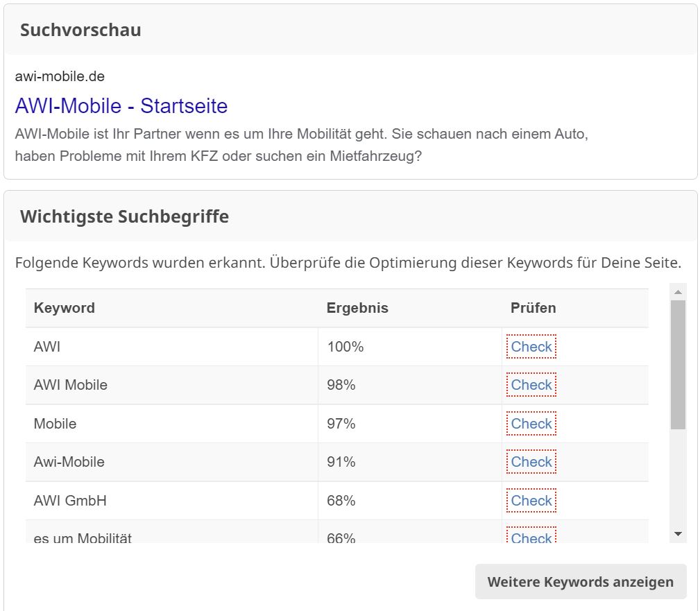
Task: Click the Check link for keyword AWI
Action: click(x=531, y=346)
